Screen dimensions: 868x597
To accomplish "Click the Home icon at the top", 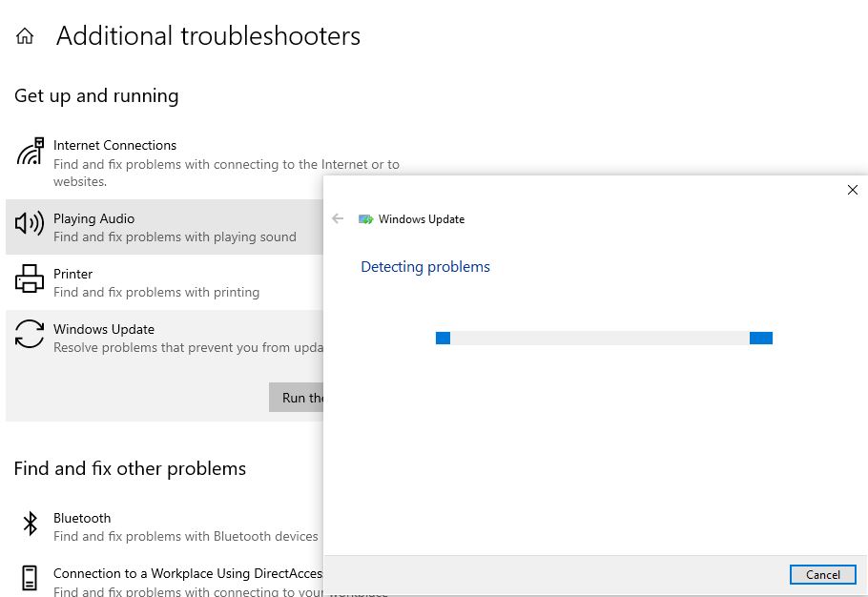I will coord(24,35).
